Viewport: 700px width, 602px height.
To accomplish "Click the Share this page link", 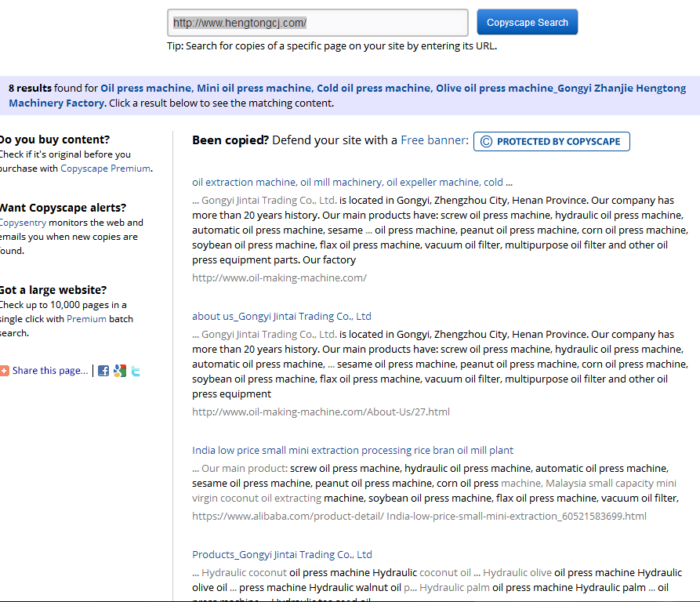I will (x=50, y=371).
